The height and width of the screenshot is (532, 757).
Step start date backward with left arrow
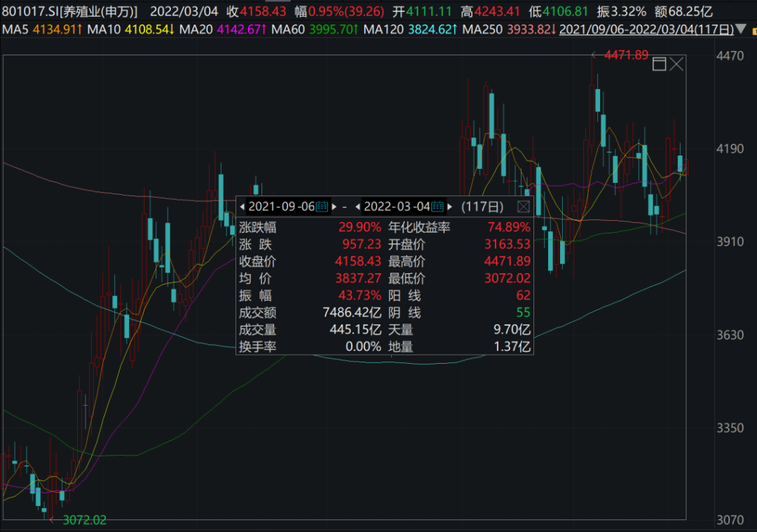point(242,207)
